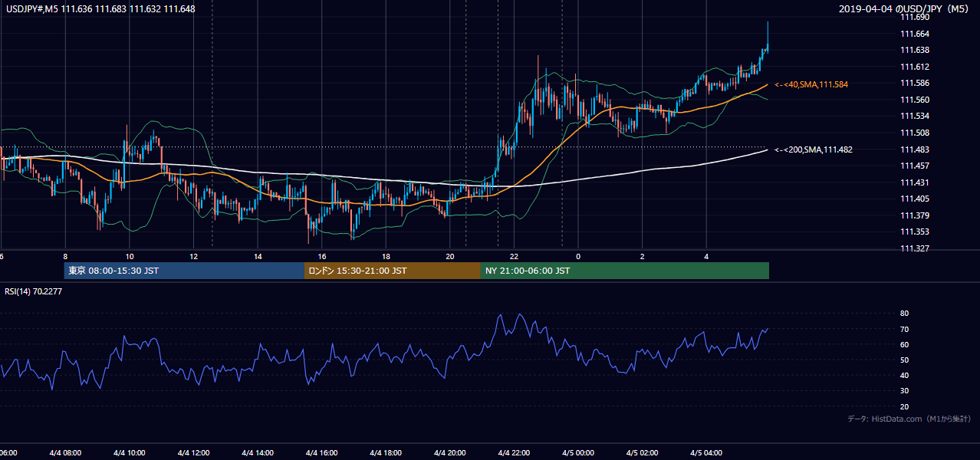The width and height of the screenshot is (980, 460).
Task: Click price axis value 111.327
Action: point(914,248)
